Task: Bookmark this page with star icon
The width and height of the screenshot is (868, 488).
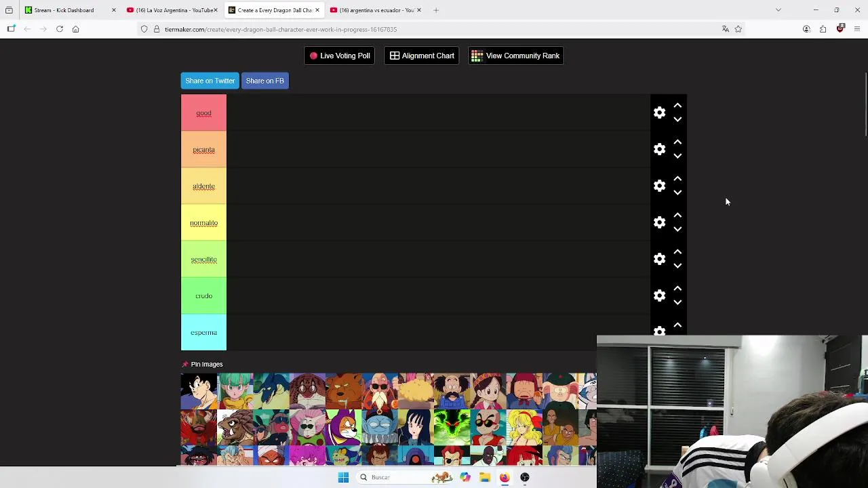Action: click(738, 29)
